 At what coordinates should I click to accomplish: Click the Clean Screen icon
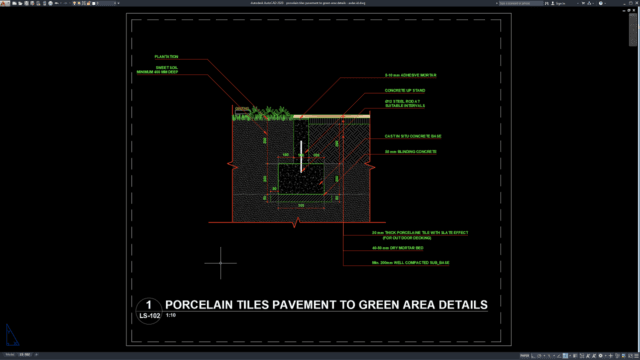coord(630,356)
